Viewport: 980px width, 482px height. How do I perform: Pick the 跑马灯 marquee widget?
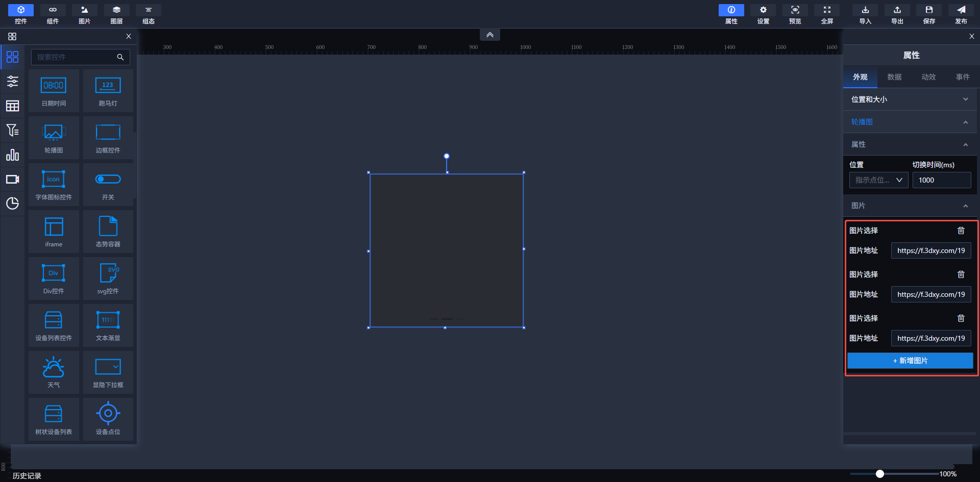tap(108, 91)
